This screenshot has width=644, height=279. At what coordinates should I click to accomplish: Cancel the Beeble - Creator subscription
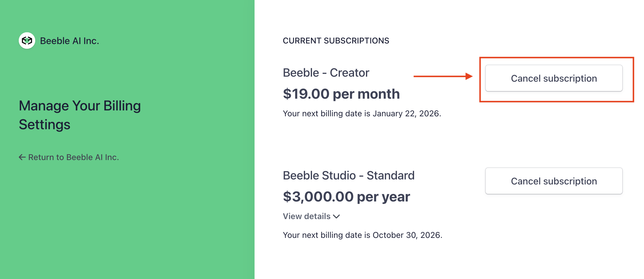coord(554,78)
